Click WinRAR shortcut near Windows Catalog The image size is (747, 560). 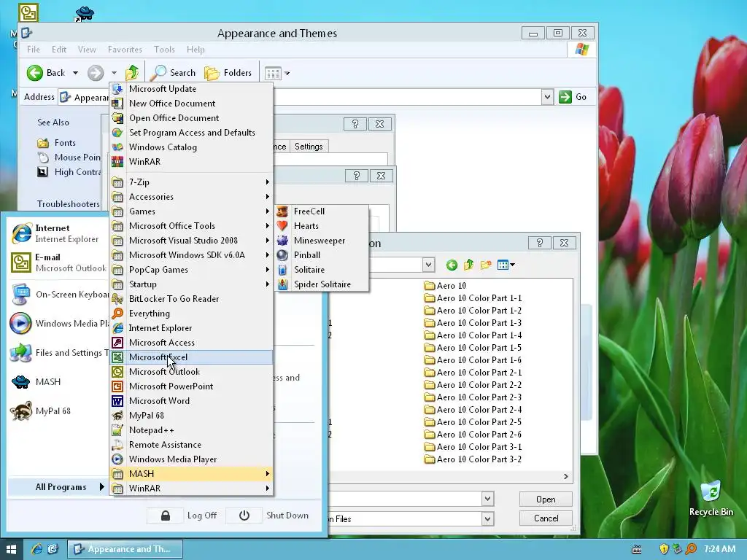pos(191,162)
